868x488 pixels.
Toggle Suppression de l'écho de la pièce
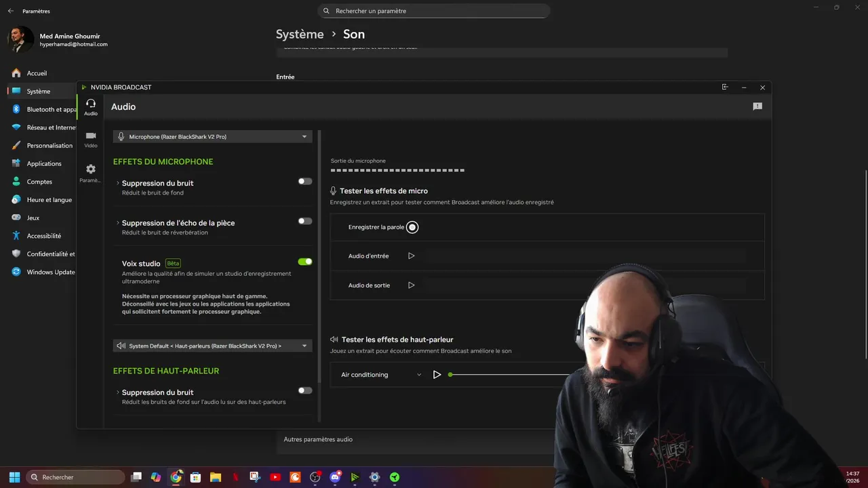coord(305,221)
